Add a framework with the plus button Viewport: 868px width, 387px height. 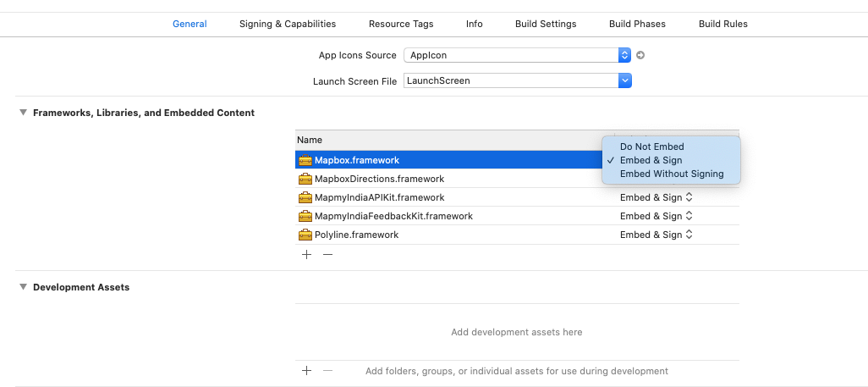pyautogui.click(x=306, y=254)
